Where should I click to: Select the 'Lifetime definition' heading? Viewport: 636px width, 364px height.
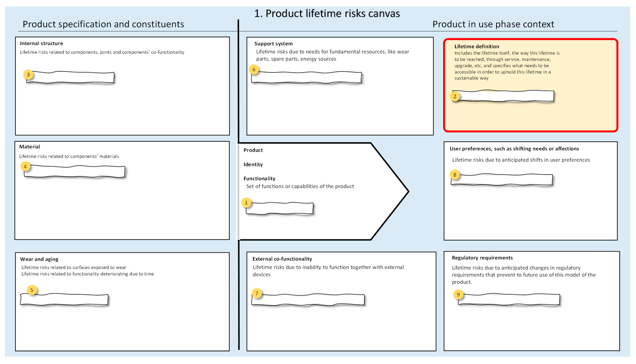click(476, 46)
